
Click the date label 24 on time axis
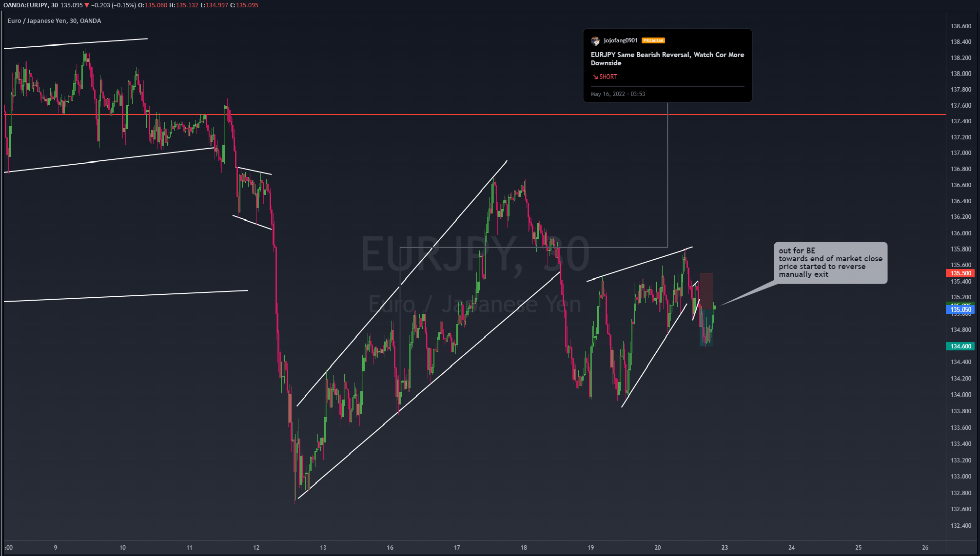click(x=791, y=547)
